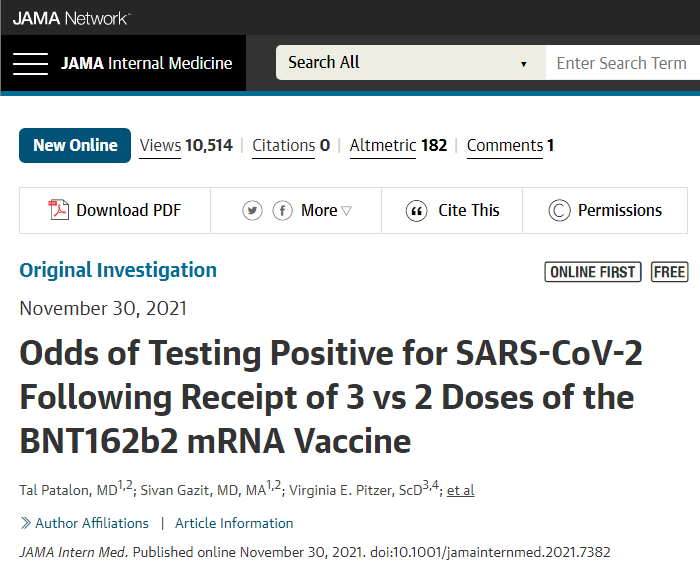Open JAMA Internal Medicine home link
Viewport: 700px width, 570px height.
click(x=146, y=63)
